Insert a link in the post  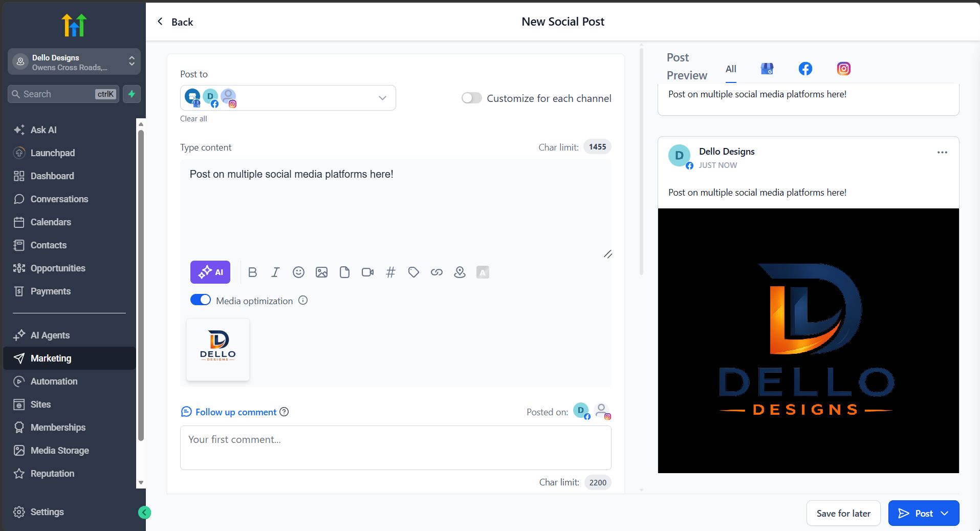(437, 272)
